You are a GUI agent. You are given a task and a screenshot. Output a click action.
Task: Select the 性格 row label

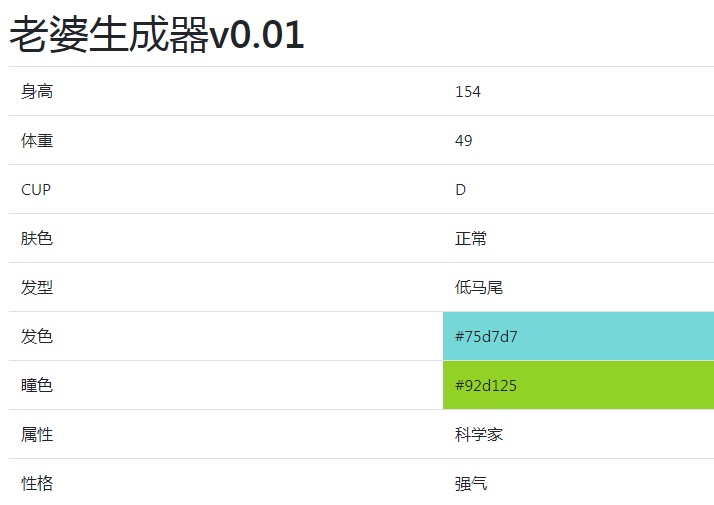click(37, 483)
